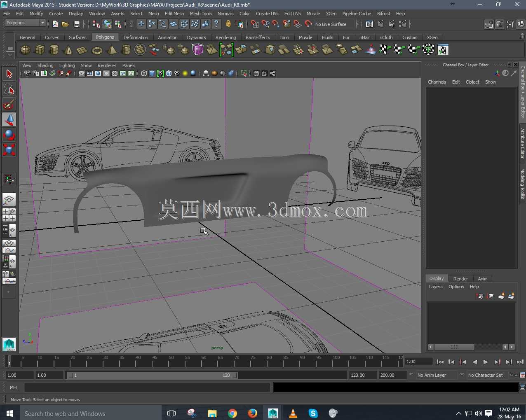
Task: Toggle use all lights yellow sphere
Action: (185, 74)
